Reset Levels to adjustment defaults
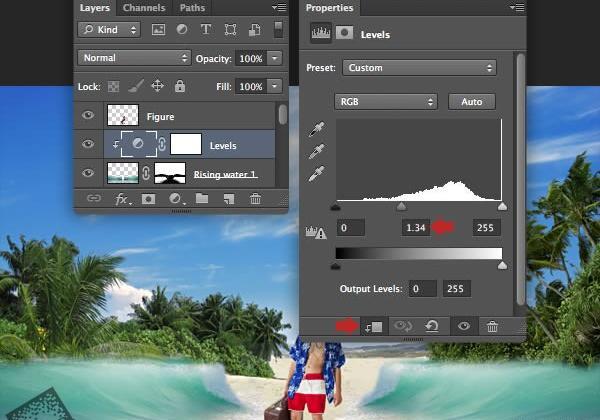The width and height of the screenshot is (600, 420). [432, 326]
